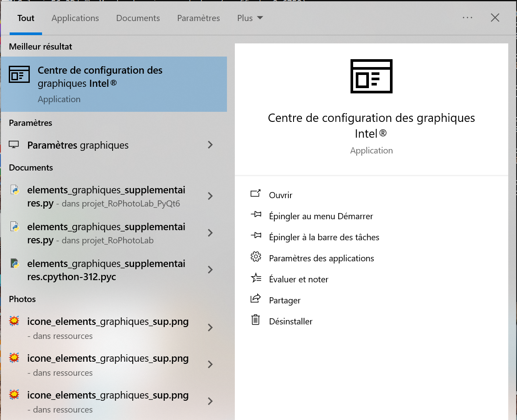Choose Épingler au menu Démarrer

[321, 217]
